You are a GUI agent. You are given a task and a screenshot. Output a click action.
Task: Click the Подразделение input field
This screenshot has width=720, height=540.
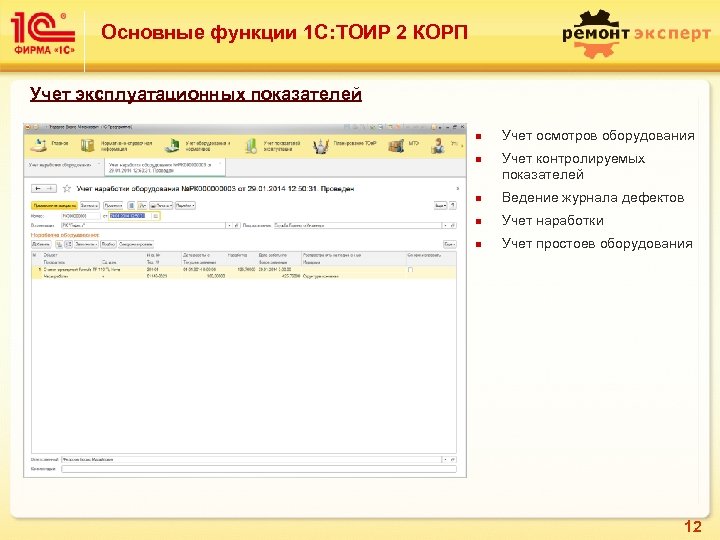point(357,225)
